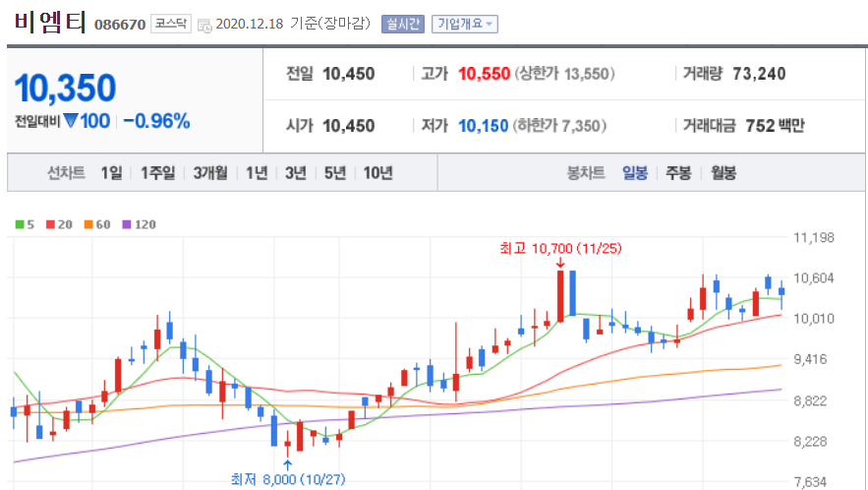The width and height of the screenshot is (868, 490).
Task: Click the 거래량 value 73,240
Action: 759,74
